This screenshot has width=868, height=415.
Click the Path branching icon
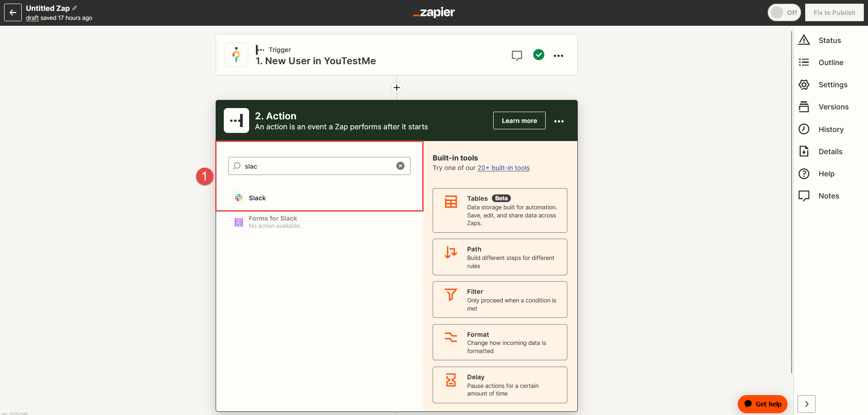451,252
